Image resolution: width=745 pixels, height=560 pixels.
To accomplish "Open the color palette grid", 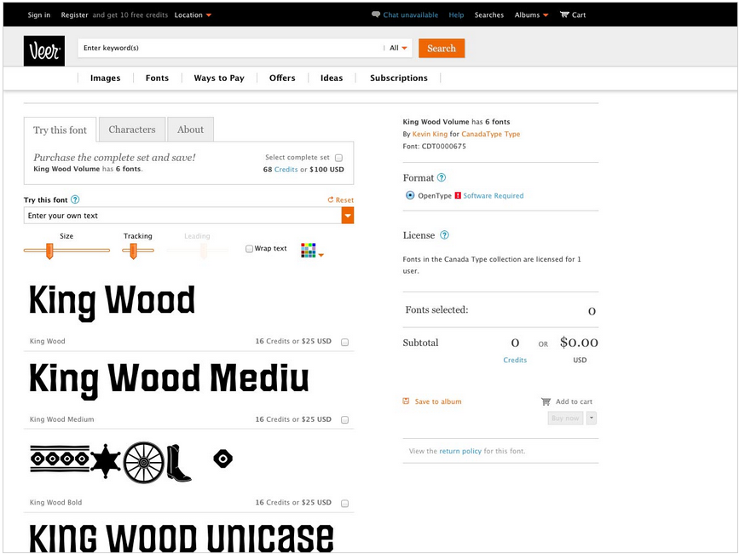I will pos(309,251).
